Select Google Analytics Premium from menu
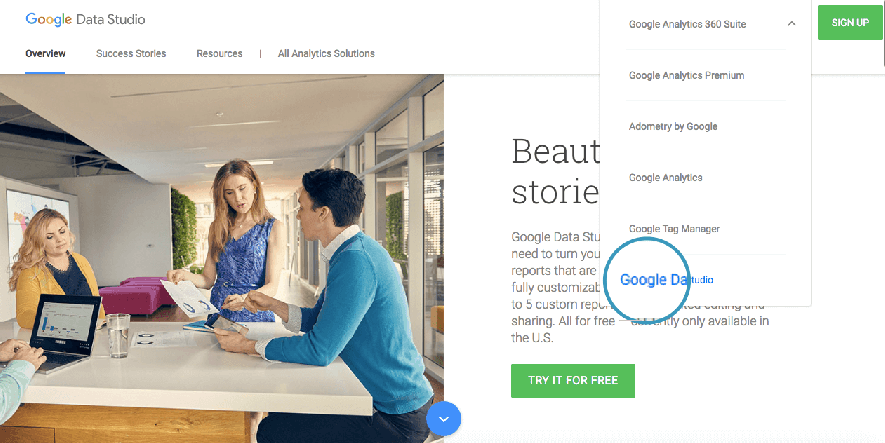This screenshot has height=443, width=885. [686, 76]
